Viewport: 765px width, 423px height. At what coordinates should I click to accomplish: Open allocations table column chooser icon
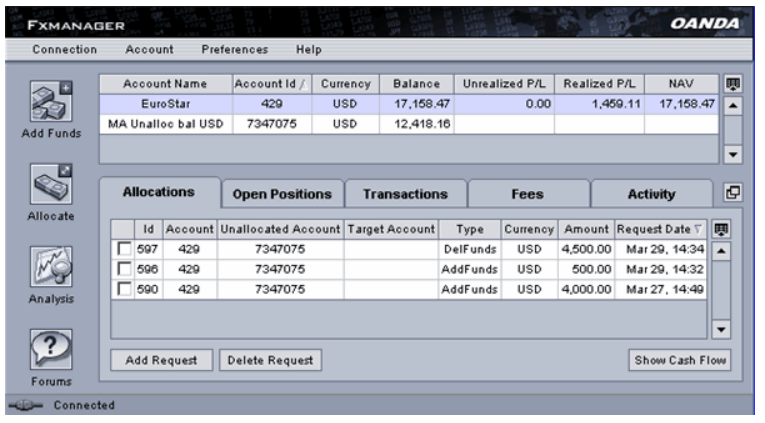(721, 229)
